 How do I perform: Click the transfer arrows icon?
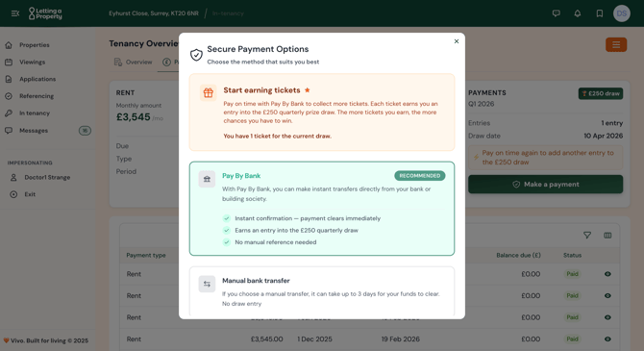(207, 284)
